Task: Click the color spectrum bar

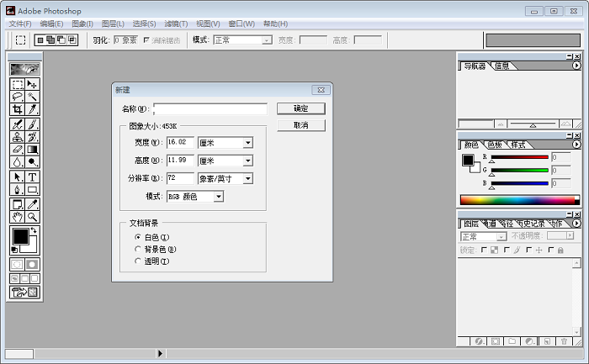Action: click(518, 200)
